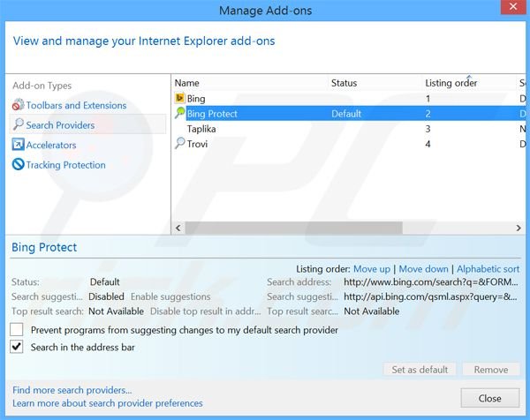Click the bing.com search address value
Screen dimensions: 530x420
[431, 282]
